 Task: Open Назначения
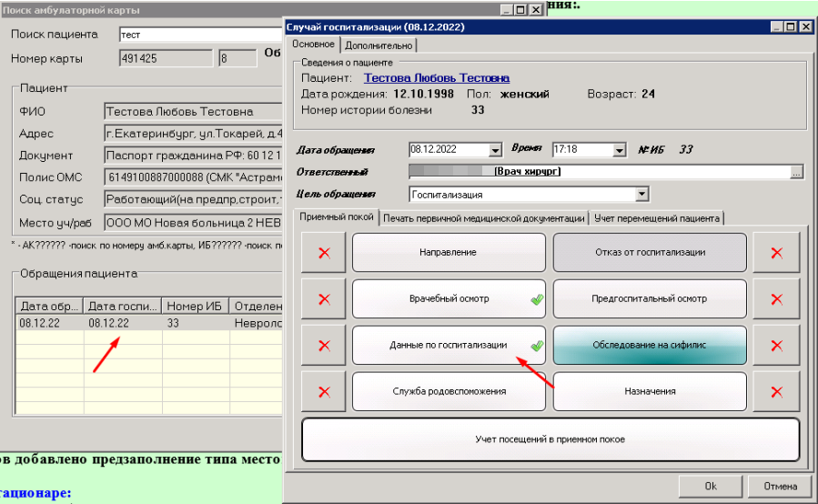point(650,392)
